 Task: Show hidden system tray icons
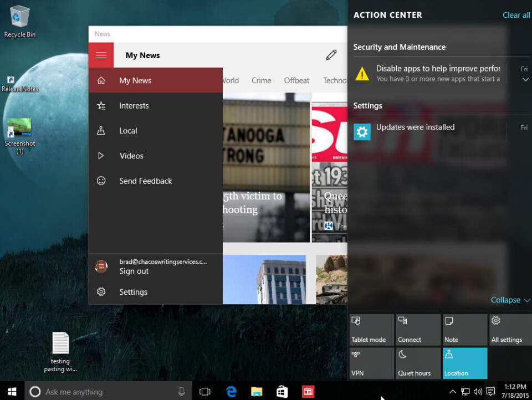[x=453, y=392]
